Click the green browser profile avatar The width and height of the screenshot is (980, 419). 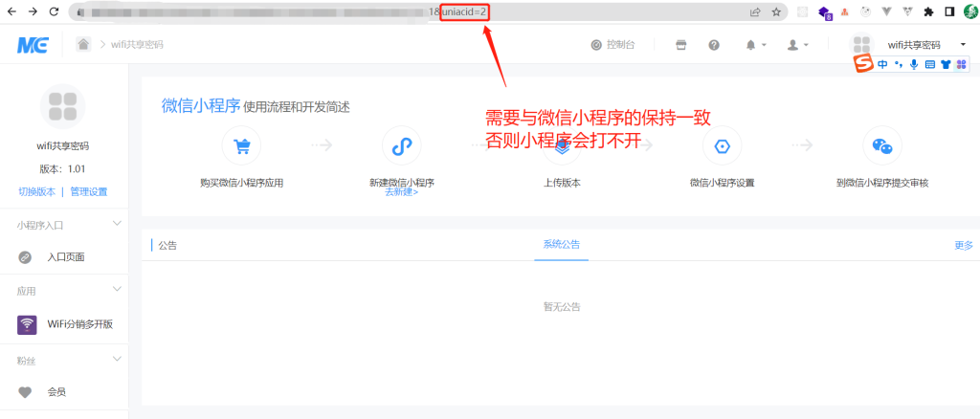[970, 11]
